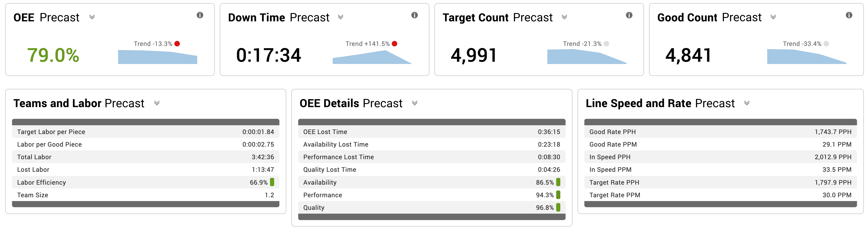
Task: Open the Down Time Precast dropdown
Action: tap(341, 17)
